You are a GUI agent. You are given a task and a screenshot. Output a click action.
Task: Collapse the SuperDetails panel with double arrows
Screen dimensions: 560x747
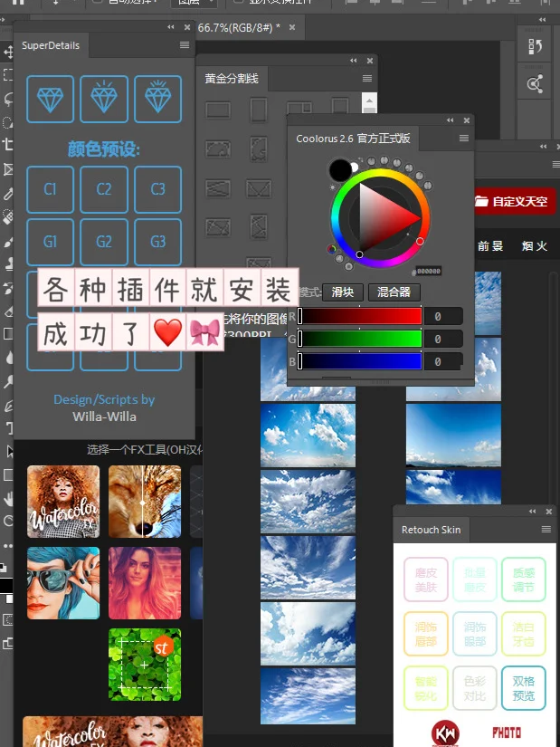click(x=170, y=28)
